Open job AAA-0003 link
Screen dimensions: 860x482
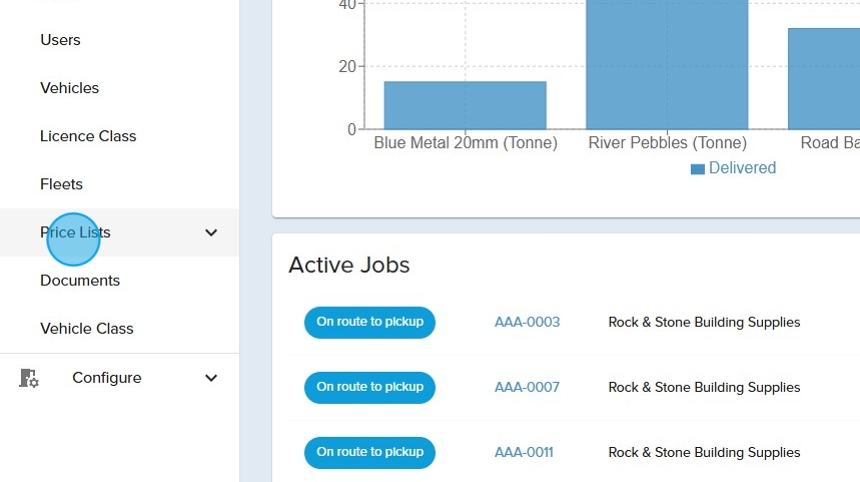click(527, 322)
